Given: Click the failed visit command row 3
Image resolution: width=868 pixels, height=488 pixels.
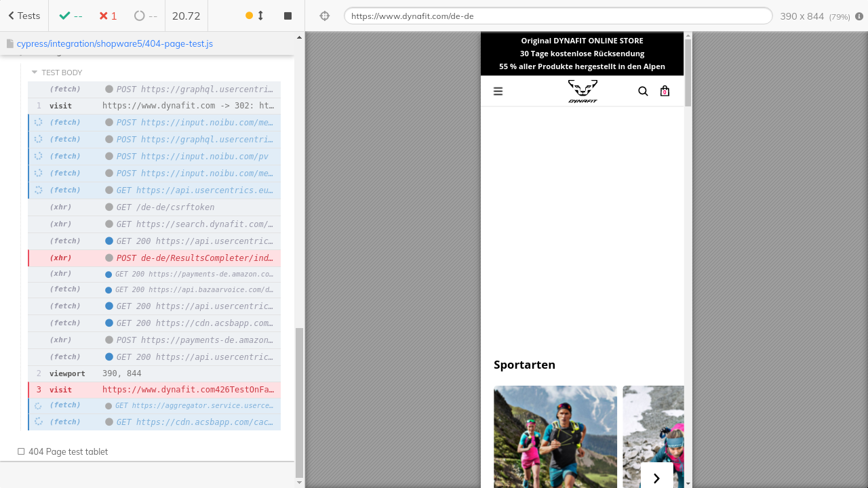Looking at the screenshot, I should pyautogui.click(x=154, y=390).
